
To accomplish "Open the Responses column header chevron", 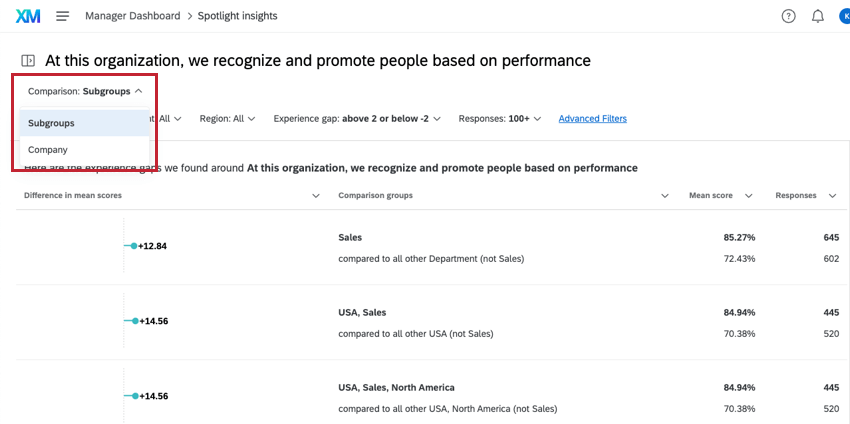I will [x=831, y=196].
